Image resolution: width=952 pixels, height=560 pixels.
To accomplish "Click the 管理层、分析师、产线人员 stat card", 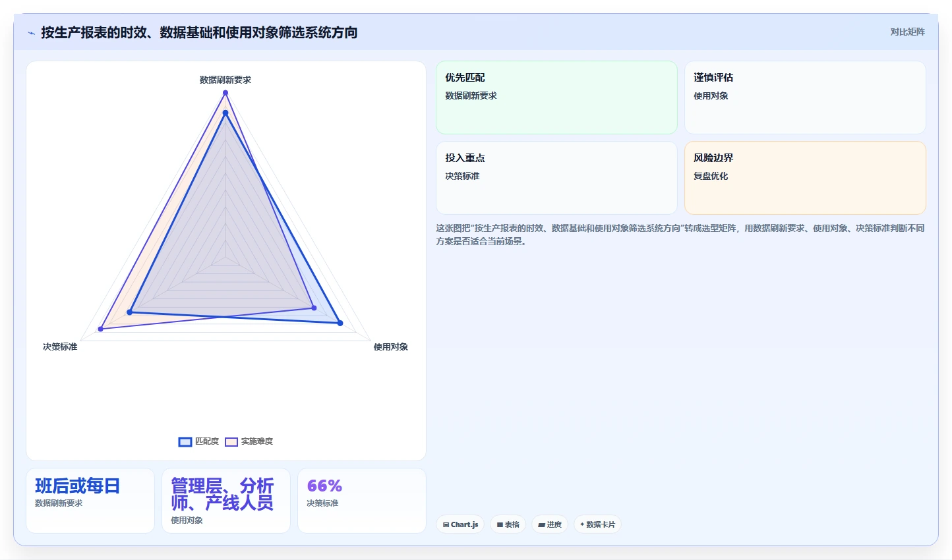I will click(x=226, y=501).
